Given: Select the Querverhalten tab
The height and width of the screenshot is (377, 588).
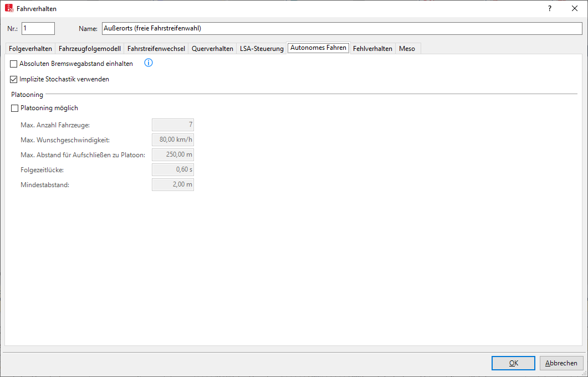Looking at the screenshot, I should pos(212,49).
